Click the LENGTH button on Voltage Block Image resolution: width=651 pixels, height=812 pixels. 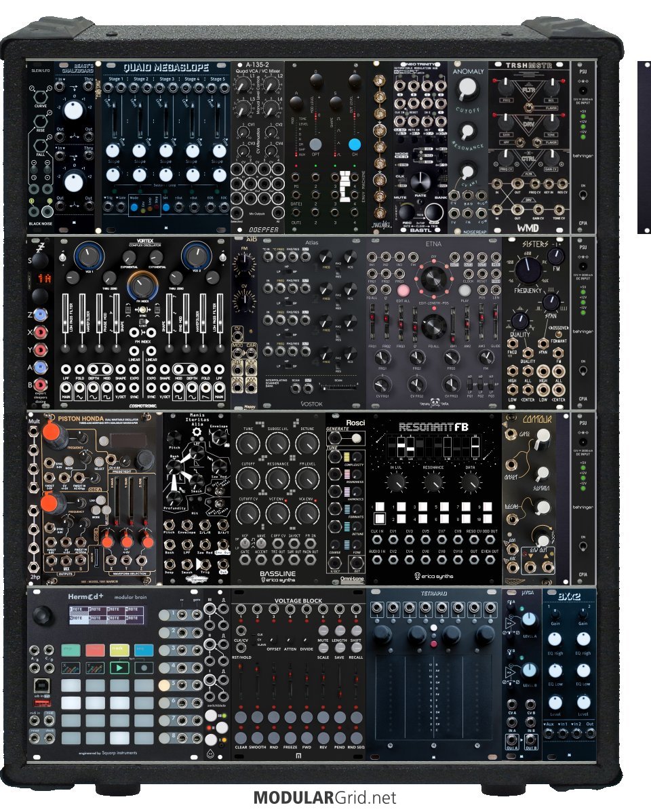point(340,630)
